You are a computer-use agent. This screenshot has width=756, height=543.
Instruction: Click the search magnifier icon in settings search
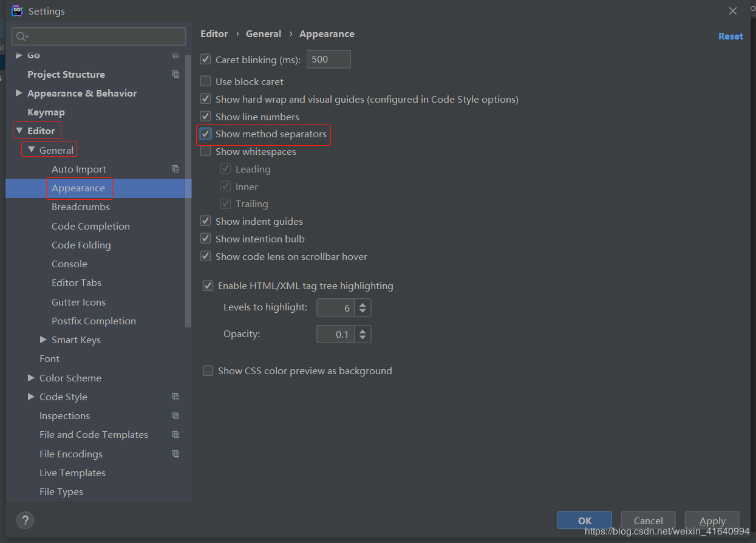[22, 36]
